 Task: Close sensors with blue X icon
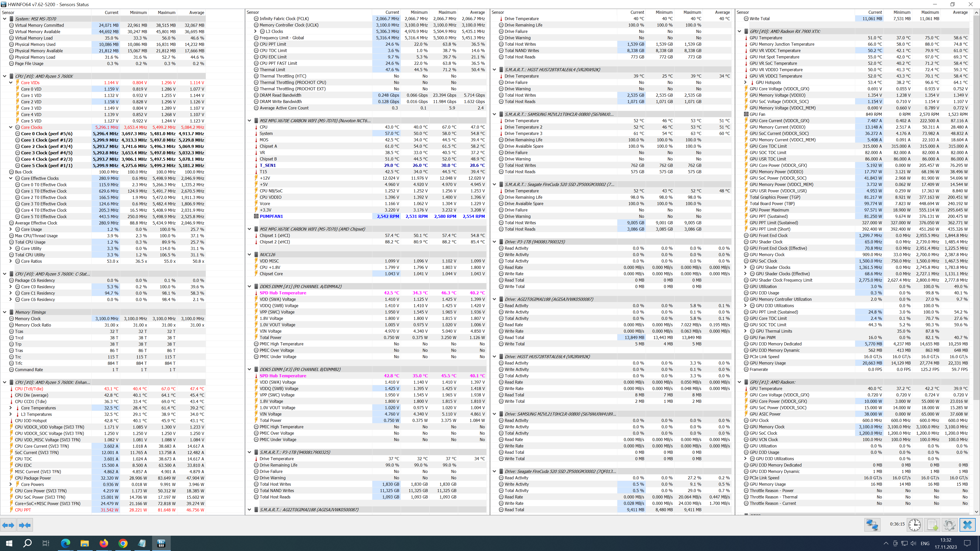(x=967, y=525)
